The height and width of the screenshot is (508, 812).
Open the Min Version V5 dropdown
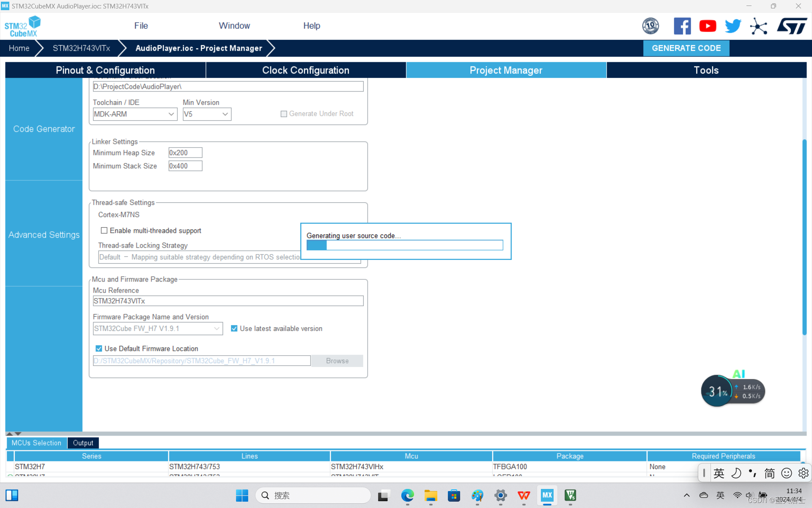(207, 114)
